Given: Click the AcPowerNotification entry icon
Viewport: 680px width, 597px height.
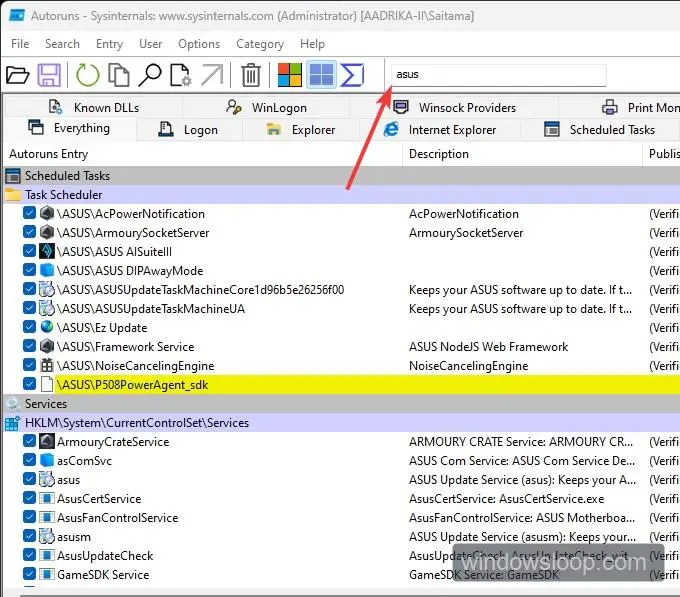Looking at the screenshot, I should pos(47,213).
